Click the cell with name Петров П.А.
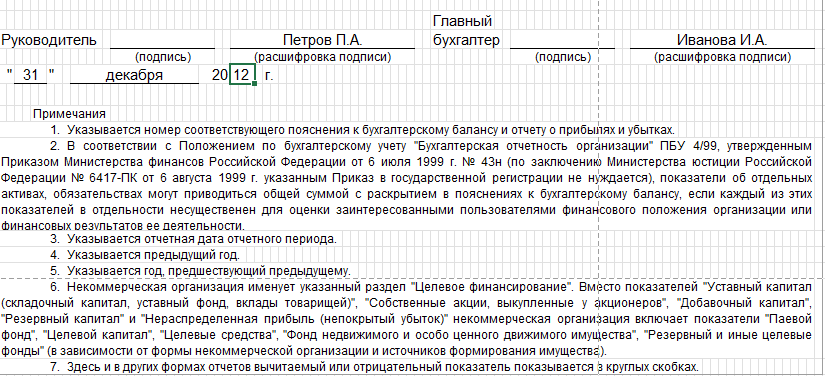Screen dimensions: 825x376 pos(323,40)
